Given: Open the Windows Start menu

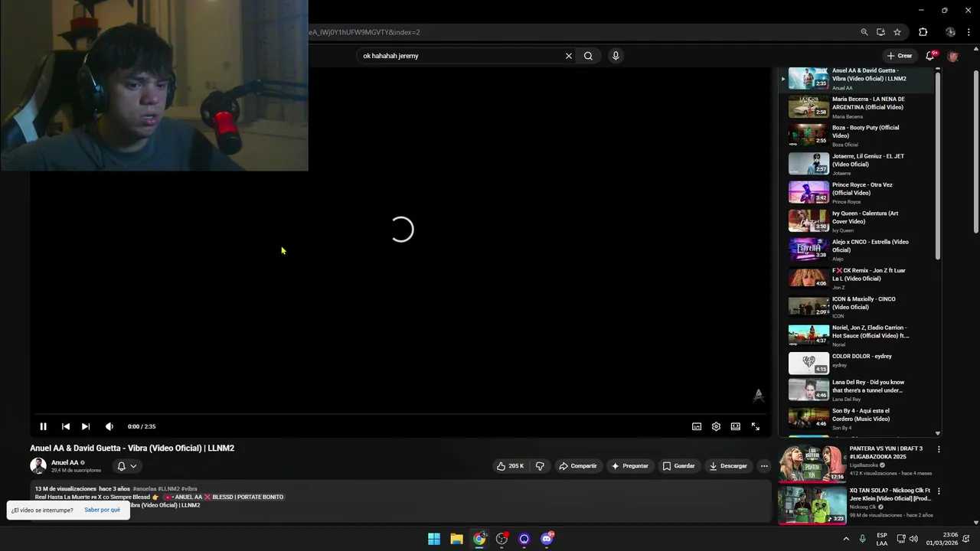Looking at the screenshot, I should click(434, 539).
